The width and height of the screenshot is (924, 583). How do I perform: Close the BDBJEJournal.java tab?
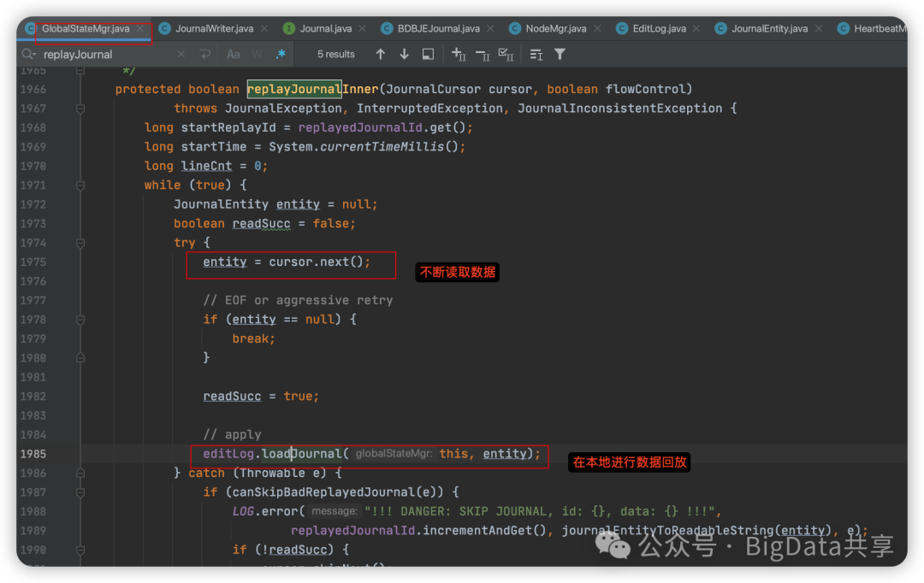(x=491, y=28)
